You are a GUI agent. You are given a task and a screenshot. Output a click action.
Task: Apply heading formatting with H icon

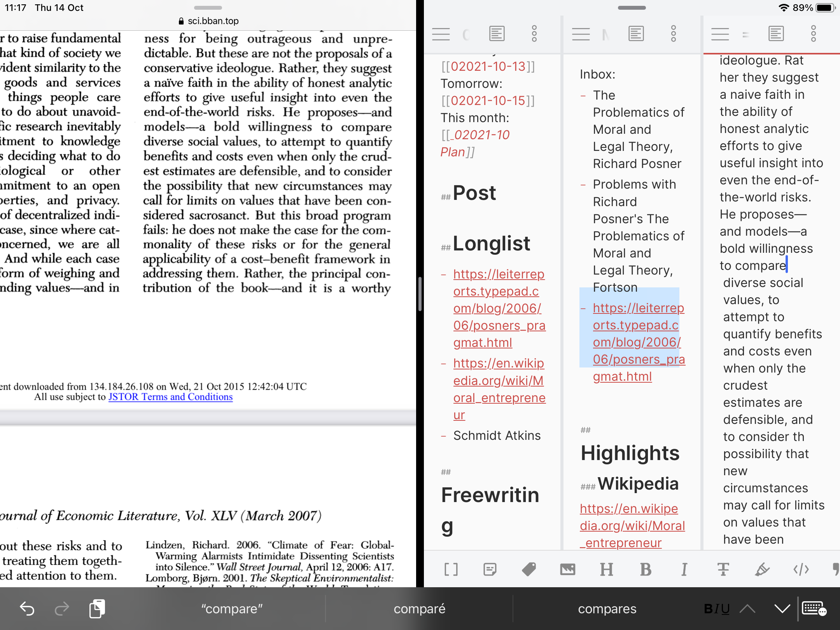point(607,569)
